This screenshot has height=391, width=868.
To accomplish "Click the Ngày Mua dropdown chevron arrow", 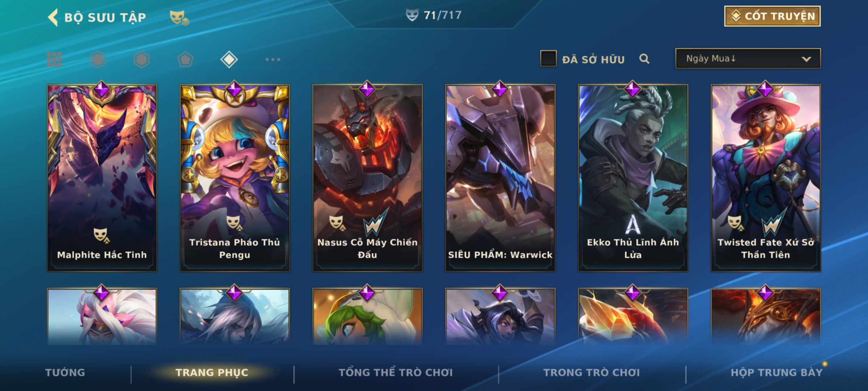I will 806,59.
